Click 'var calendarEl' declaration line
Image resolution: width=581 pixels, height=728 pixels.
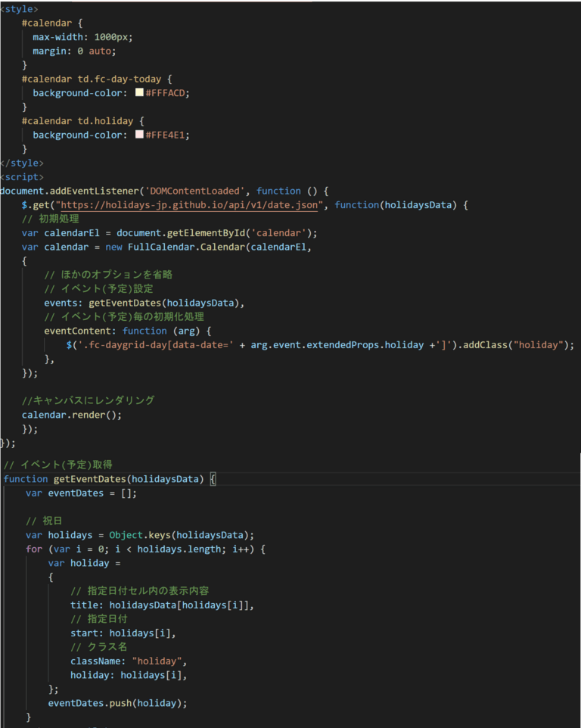(x=169, y=232)
